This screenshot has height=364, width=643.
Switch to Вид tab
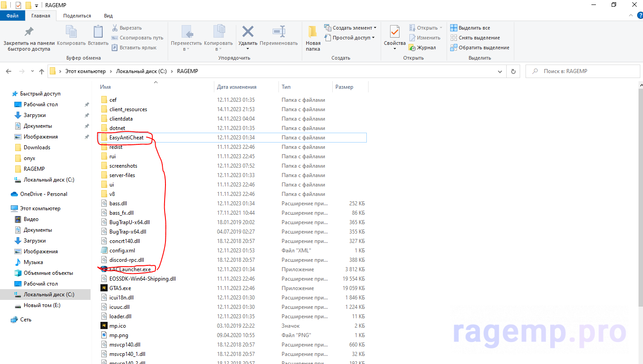(x=109, y=16)
